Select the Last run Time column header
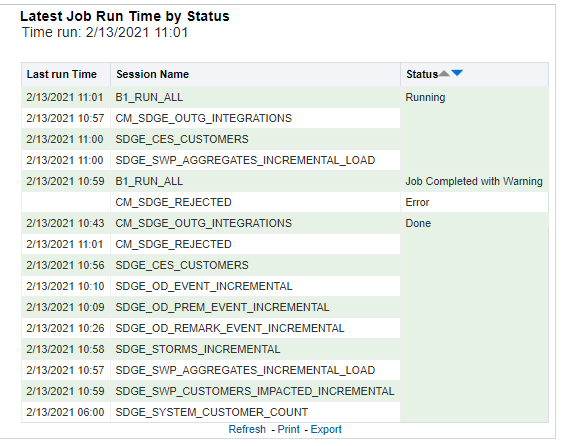Viewport: 572px width, 446px height. coord(62,74)
